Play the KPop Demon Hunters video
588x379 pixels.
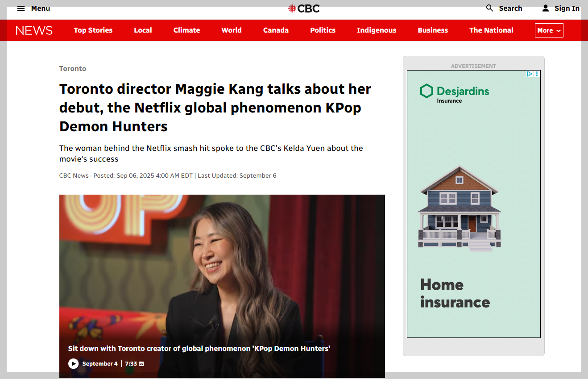coord(73,364)
